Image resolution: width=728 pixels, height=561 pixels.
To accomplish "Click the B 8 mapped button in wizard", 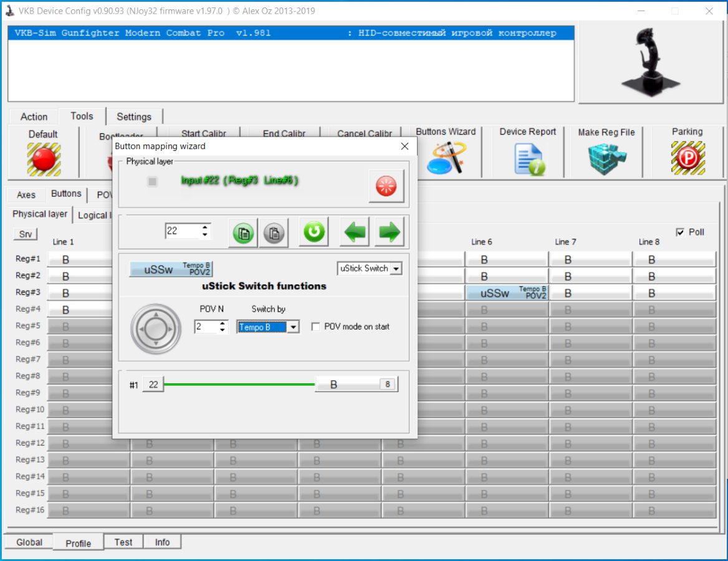I will 357,385.
